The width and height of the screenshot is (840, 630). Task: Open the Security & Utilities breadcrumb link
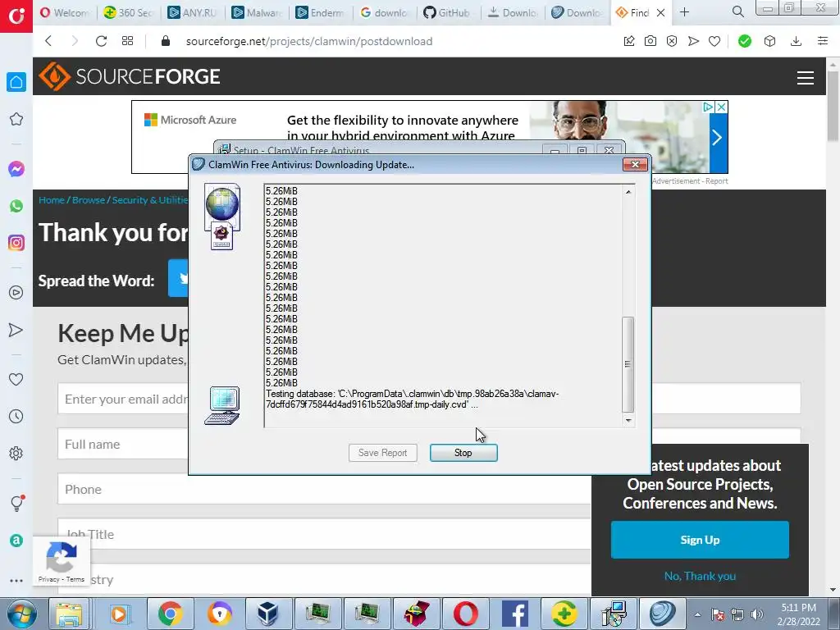pos(150,200)
